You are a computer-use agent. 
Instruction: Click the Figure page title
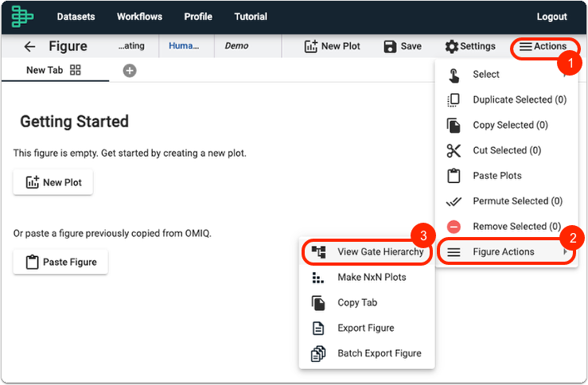[x=68, y=46]
